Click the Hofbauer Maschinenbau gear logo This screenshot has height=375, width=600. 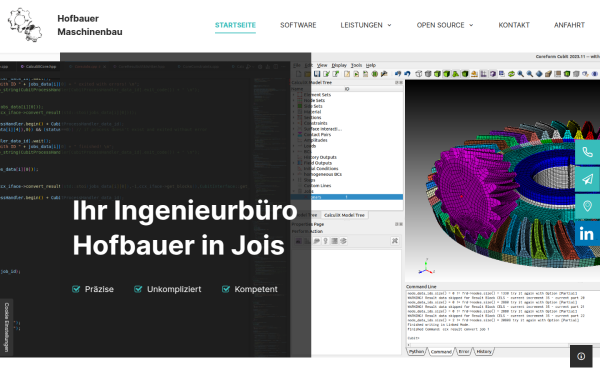[25, 25]
